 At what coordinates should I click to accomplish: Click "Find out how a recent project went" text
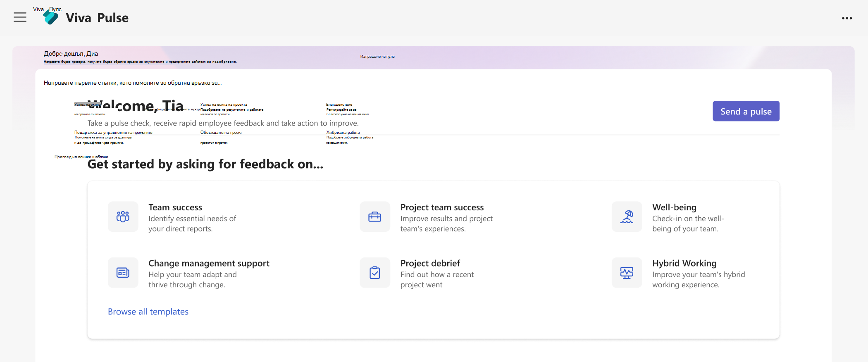437,280
